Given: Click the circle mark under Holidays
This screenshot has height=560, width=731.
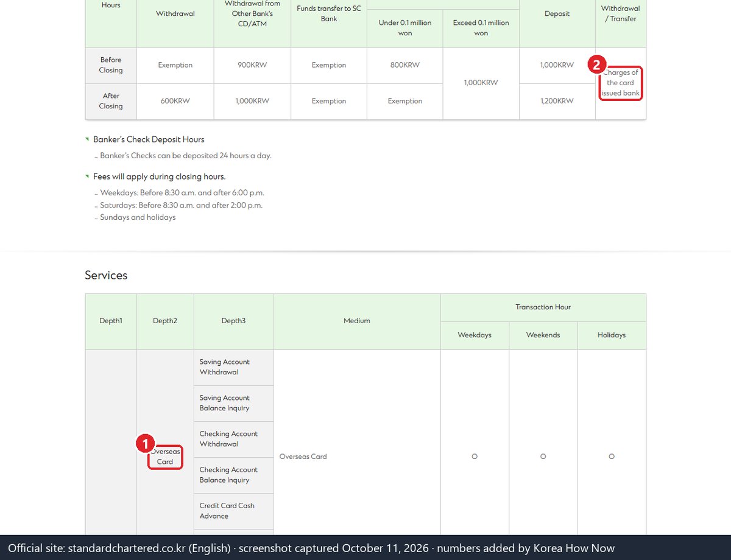Looking at the screenshot, I should [612, 457].
